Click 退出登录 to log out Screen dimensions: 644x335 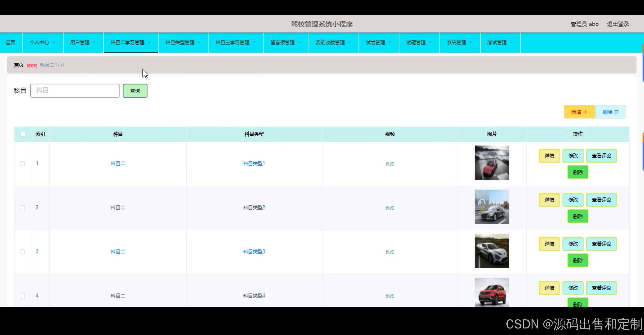[x=618, y=24]
